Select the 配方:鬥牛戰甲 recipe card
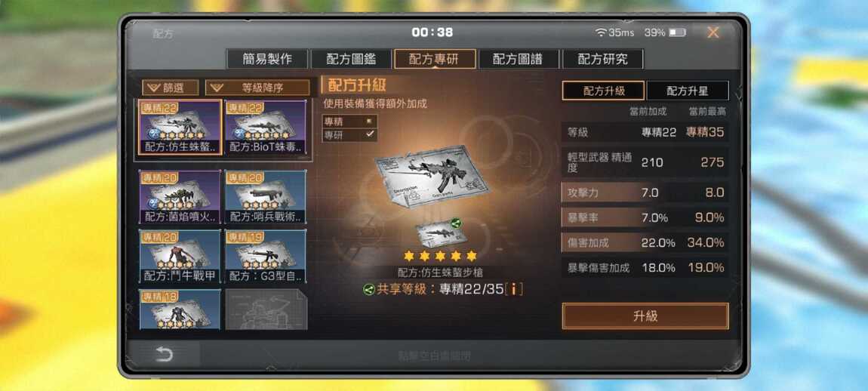 180,257
